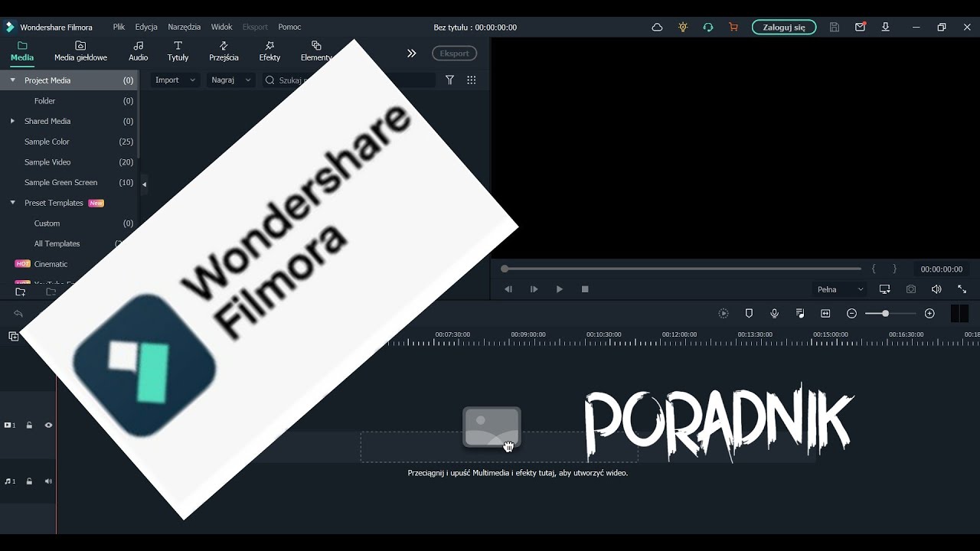Open the headset support icon
Screen dimensions: 980x551
[708, 27]
